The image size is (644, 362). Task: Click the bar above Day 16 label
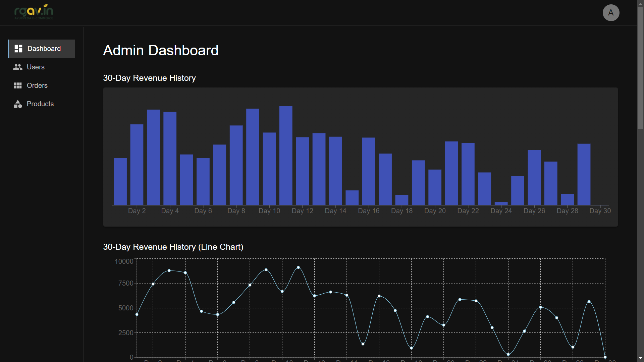pos(369,171)
